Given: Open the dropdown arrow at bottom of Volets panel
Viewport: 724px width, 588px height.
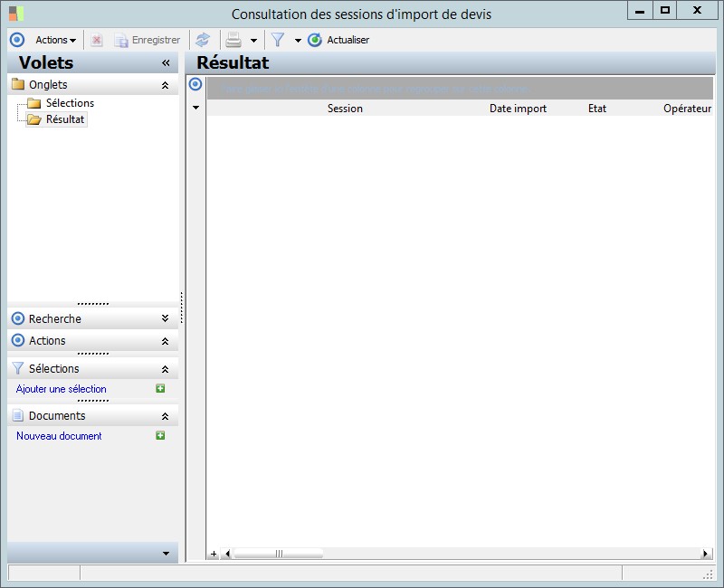Looking at the screenshot, I should pyautogui.click(x=166, y=554).
